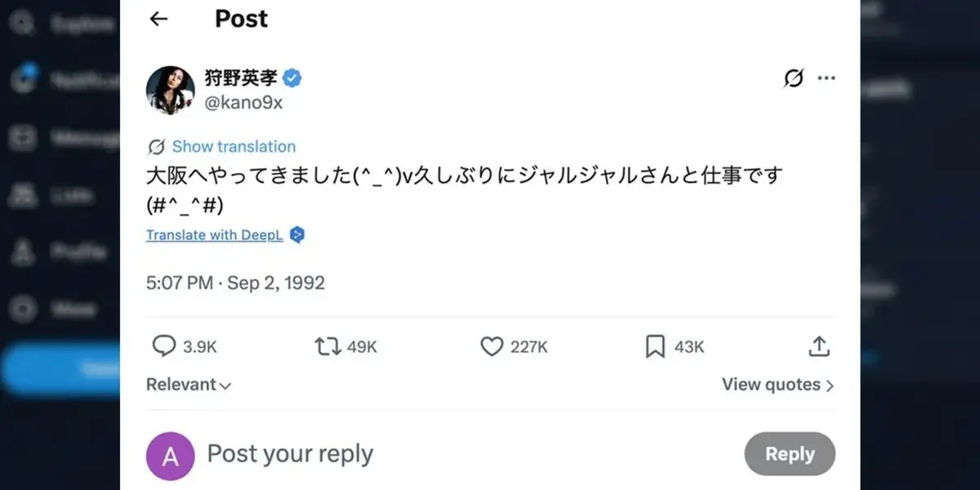Click the back arrow icon
Image resolution: width=980 pixels, height=490 pixels.
pyautogui.click(x=158, y=19)
